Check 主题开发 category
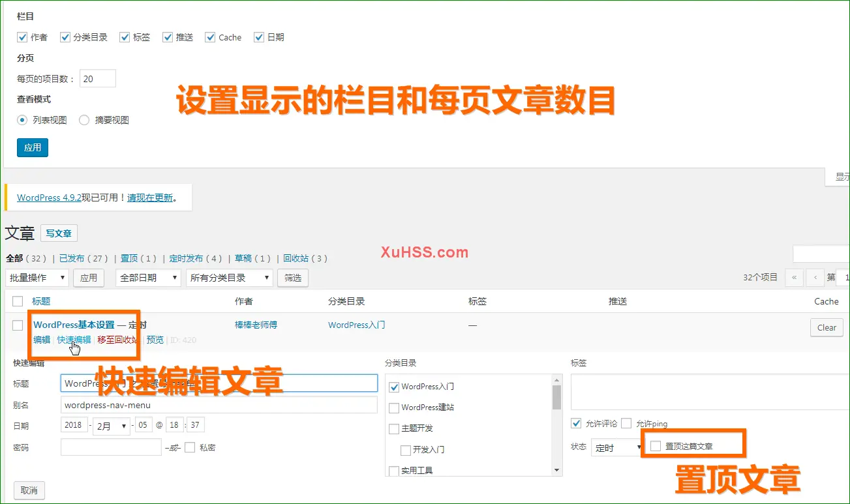This screenshot has height=504, width=850. click(394, 428)
